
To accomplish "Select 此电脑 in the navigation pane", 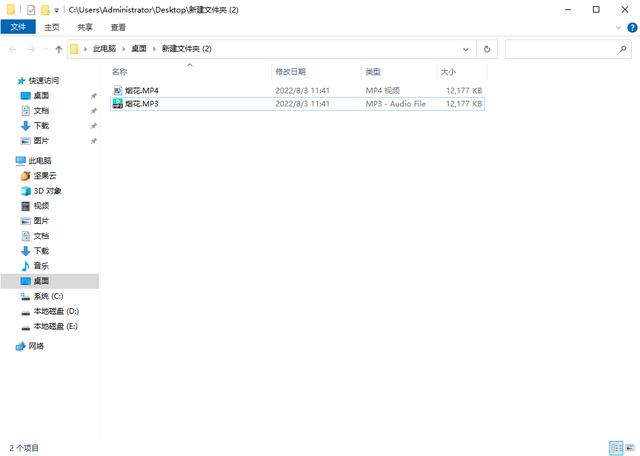I will pyautogui.click(x=40, y=161).
